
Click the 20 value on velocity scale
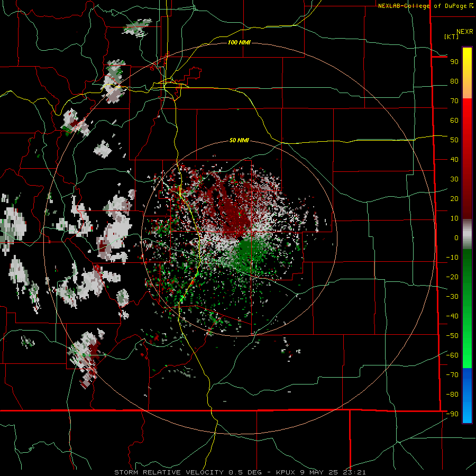click(x=454, y=199)
